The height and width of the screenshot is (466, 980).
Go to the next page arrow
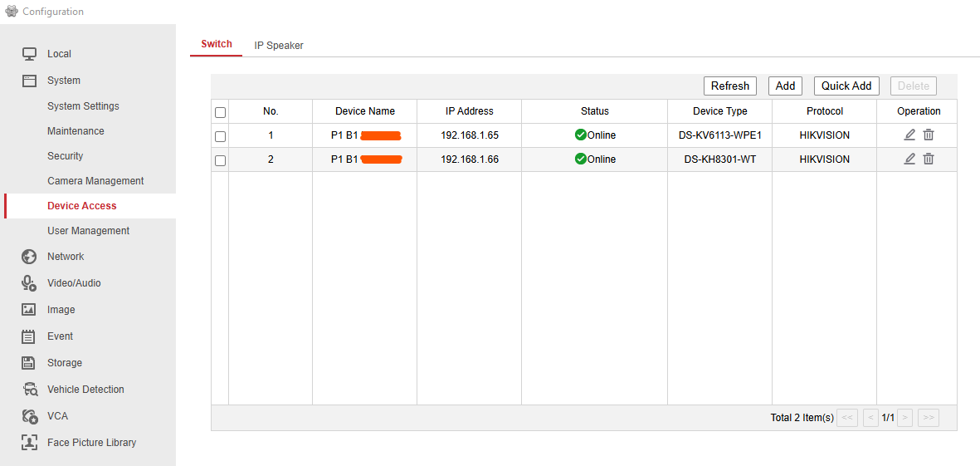coord(905,418)
